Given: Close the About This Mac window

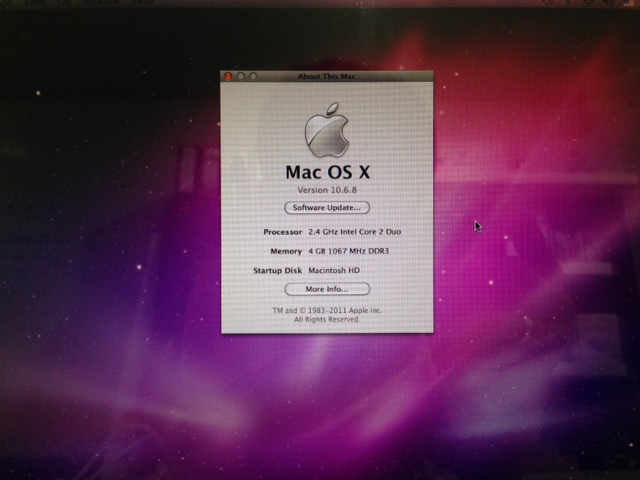Looking at the screenshot, I should click(229, 76).
